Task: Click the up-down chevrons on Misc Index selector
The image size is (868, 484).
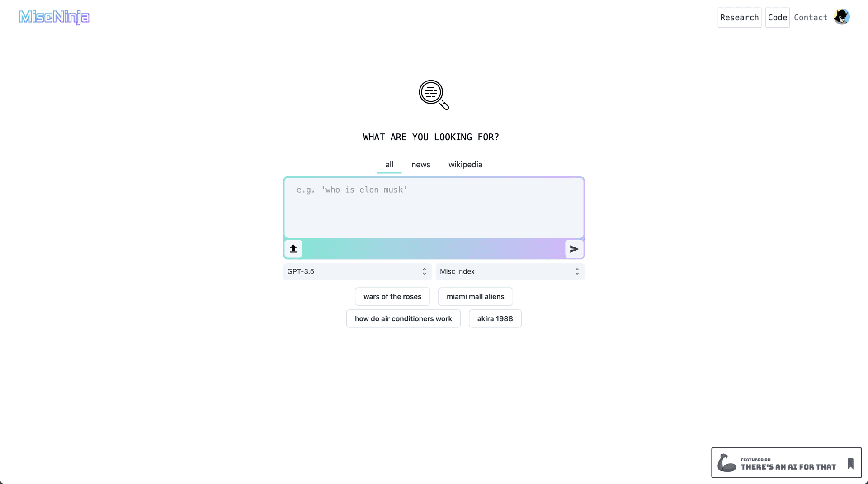Action: point(577,271)
